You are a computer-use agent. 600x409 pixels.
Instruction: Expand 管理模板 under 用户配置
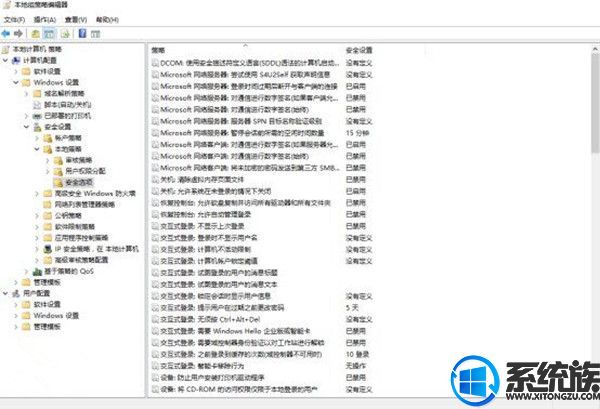16,327
